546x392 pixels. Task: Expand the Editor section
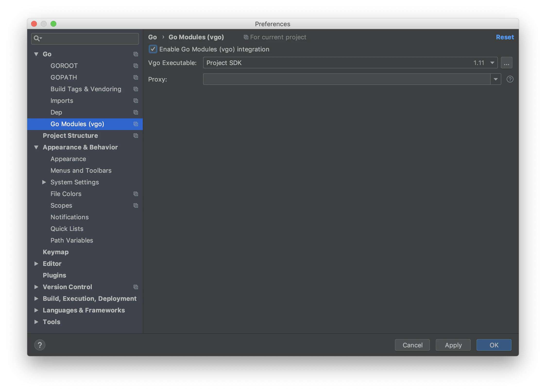click(x=36, y=264)
